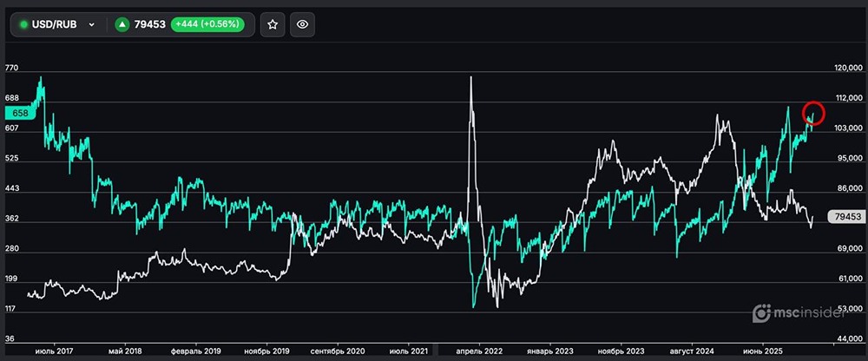Viewport: 868px width, 361px height.
Task: Select the ноябрь 2019 date label
Action: coord(264,352)
